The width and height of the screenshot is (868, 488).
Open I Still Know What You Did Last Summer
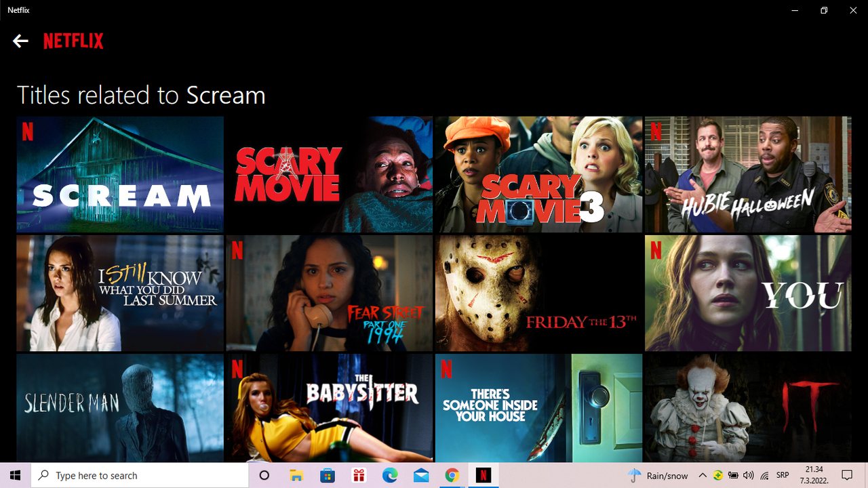coord(120,293)
